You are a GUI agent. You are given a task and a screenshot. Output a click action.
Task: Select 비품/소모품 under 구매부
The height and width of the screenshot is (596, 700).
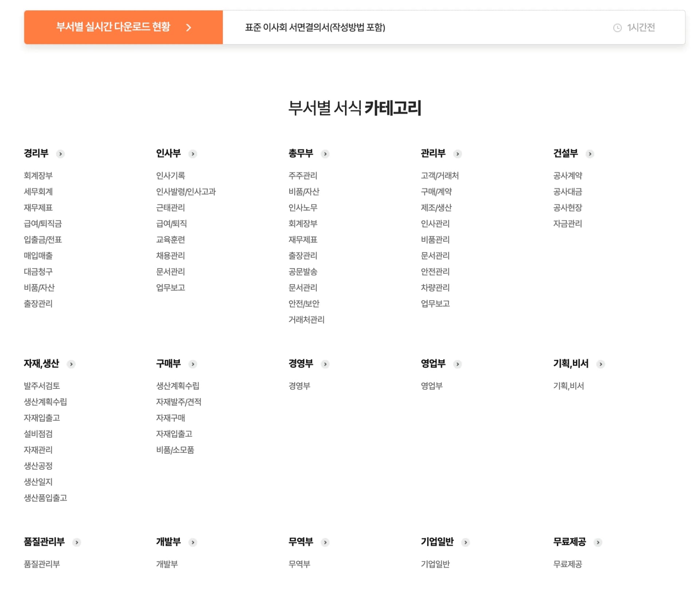175,450
